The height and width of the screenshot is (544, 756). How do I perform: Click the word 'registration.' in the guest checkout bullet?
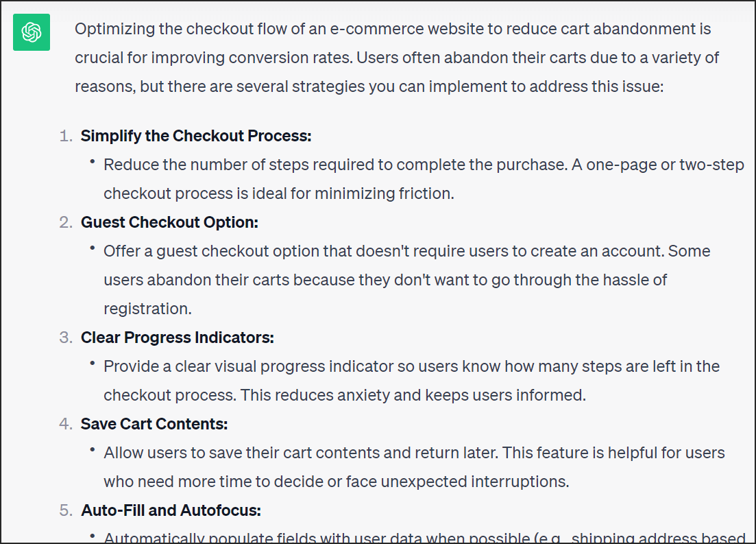point(147,309)
